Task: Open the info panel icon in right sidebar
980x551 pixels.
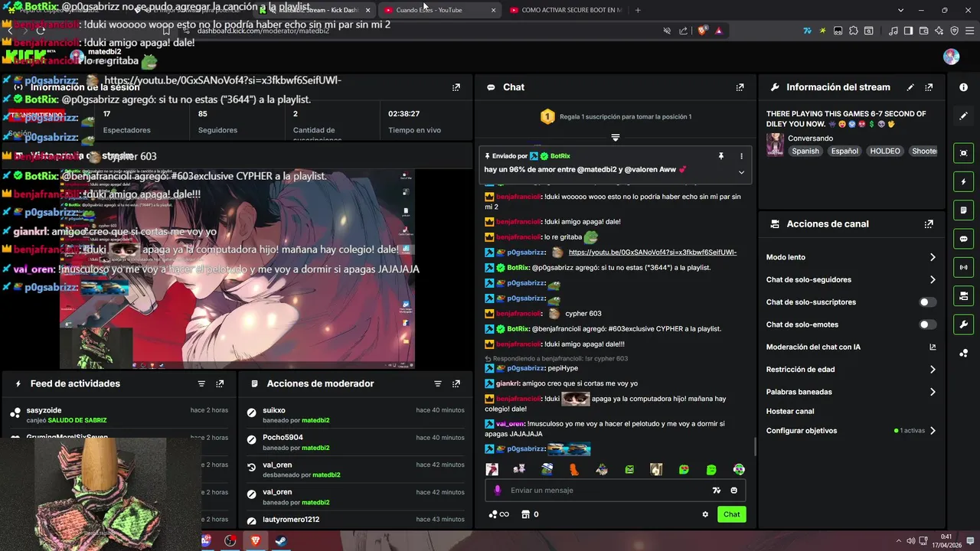Action: click(x=964, y=87)
